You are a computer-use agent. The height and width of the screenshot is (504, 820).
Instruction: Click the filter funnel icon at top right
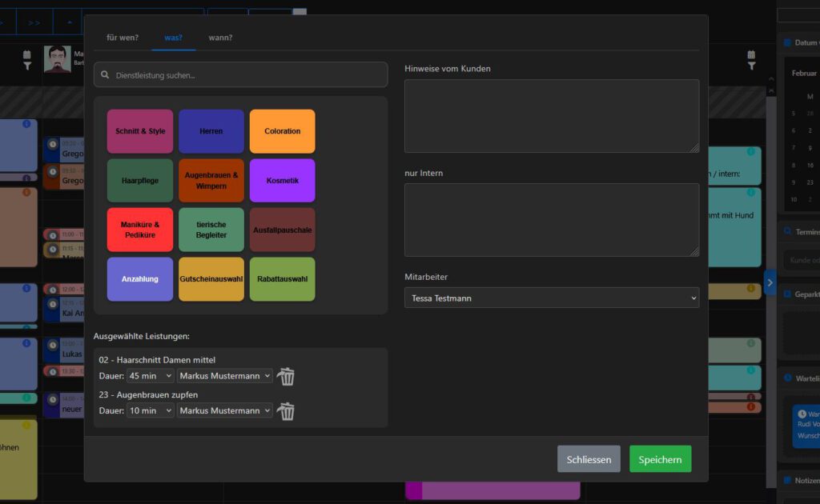pyautogui.click(x=751, y=66)
